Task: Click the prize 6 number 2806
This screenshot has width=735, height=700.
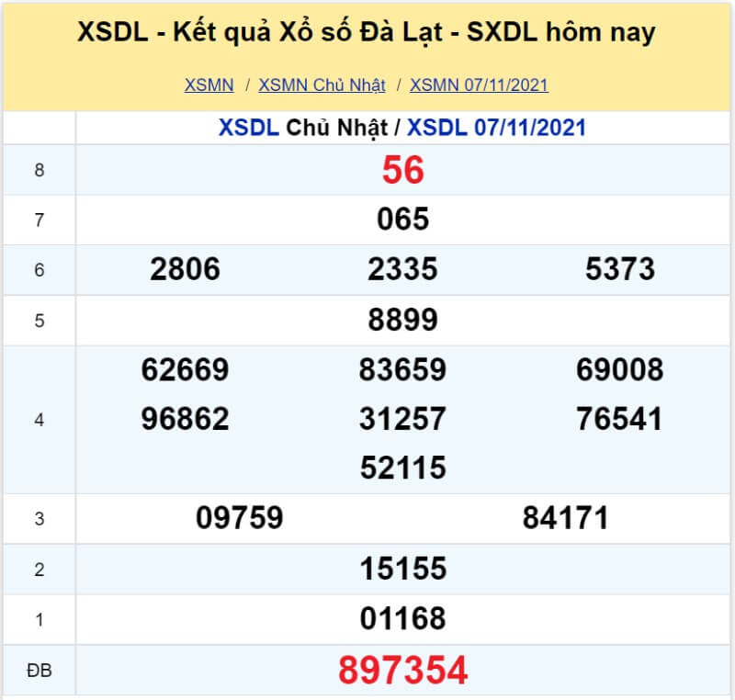Action: 186,269
